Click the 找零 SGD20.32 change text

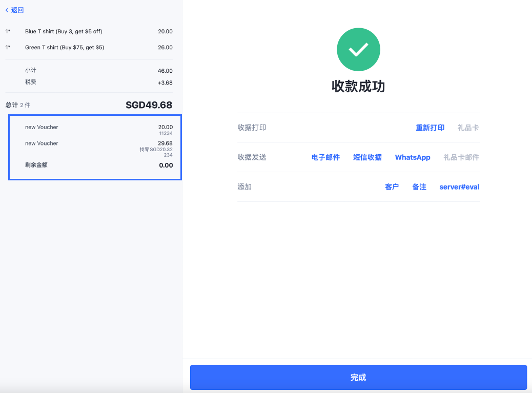point(156,149)
